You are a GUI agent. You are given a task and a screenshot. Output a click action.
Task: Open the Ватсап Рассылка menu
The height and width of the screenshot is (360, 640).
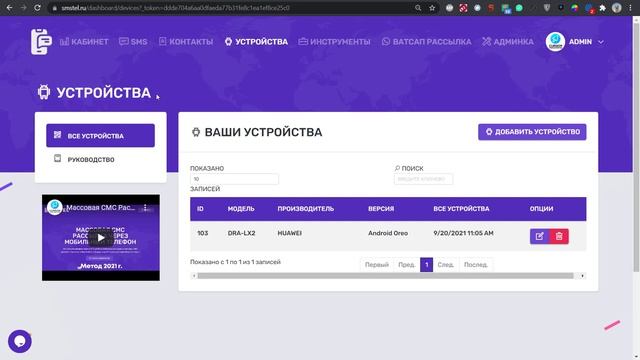click(427, 42)
